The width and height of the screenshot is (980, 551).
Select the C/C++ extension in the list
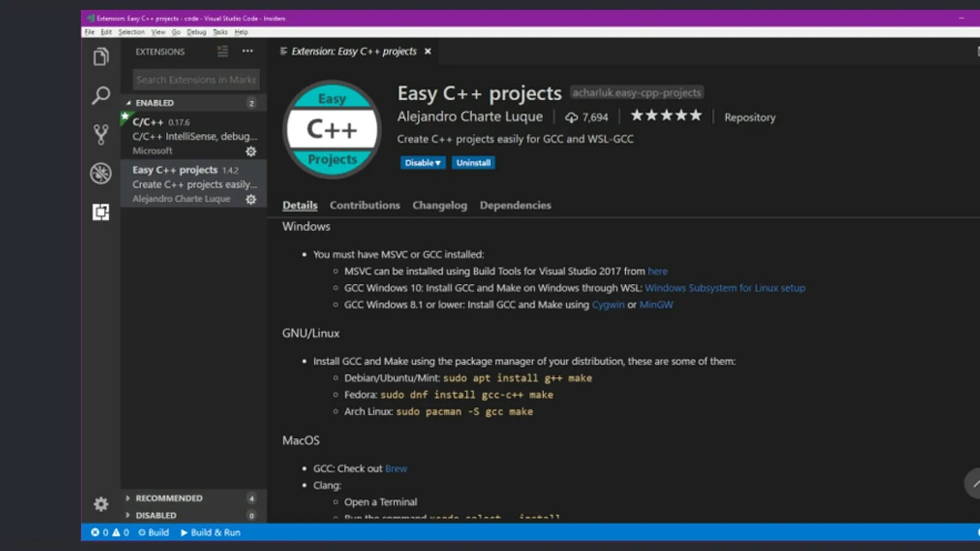[x=194, y=136]
